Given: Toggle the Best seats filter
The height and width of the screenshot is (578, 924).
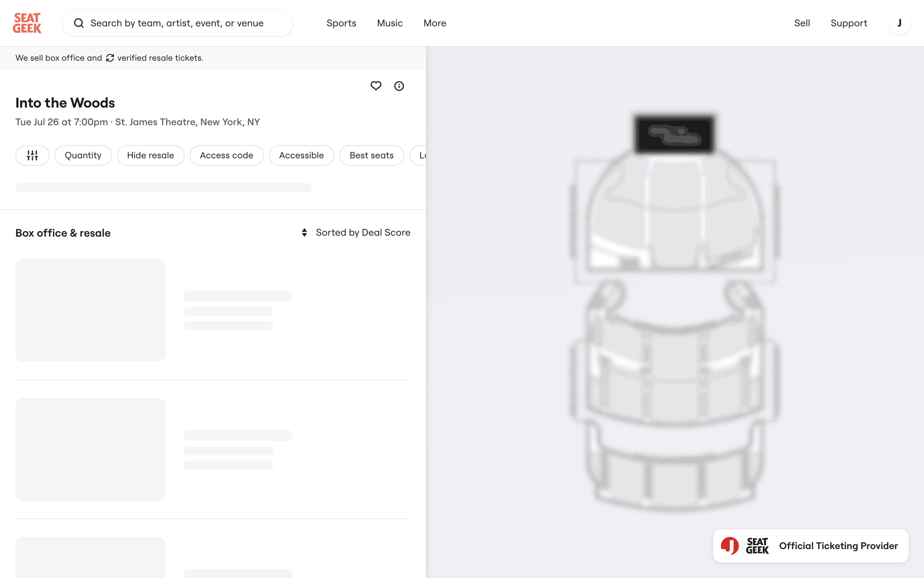Looking at the screenshot, I should (x=372, y=155).
